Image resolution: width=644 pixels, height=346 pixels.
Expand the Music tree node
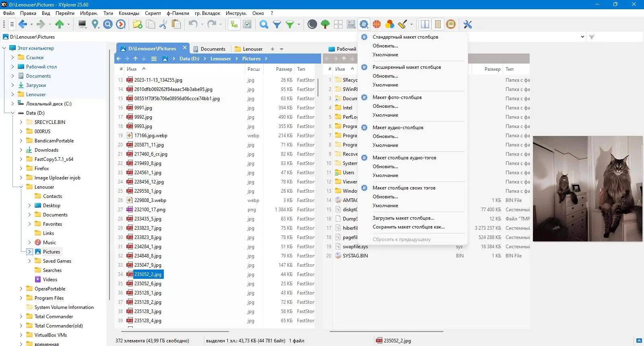pyautogui.click(x=30, y=243)
